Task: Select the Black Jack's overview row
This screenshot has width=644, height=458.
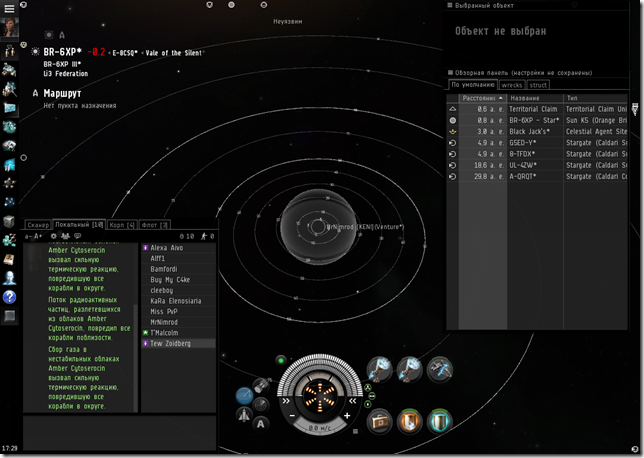Action: pyautogui.click(x=537, y=131)
